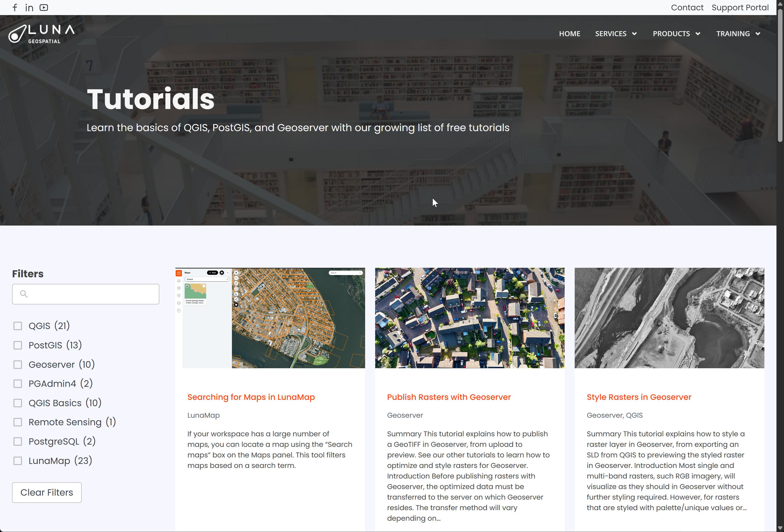
Task: Select the Remote Sensing filter checkbox
Action: click(x=18, y=422)
